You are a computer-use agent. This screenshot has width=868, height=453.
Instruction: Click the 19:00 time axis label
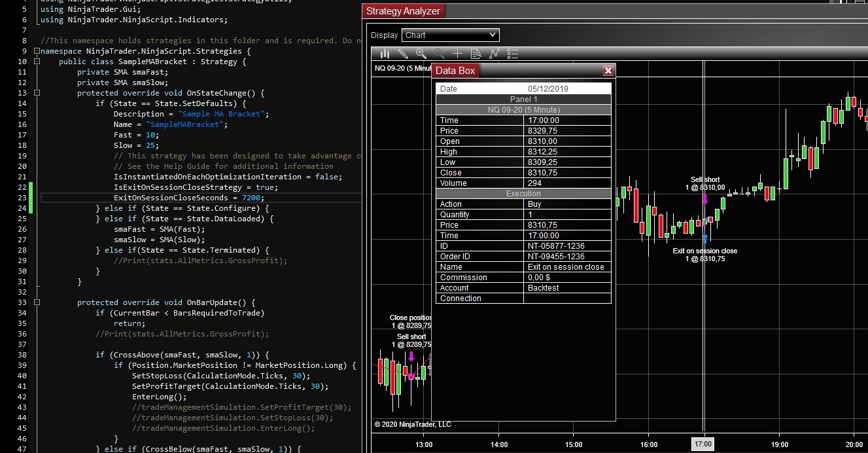click(x=779, y=445)
